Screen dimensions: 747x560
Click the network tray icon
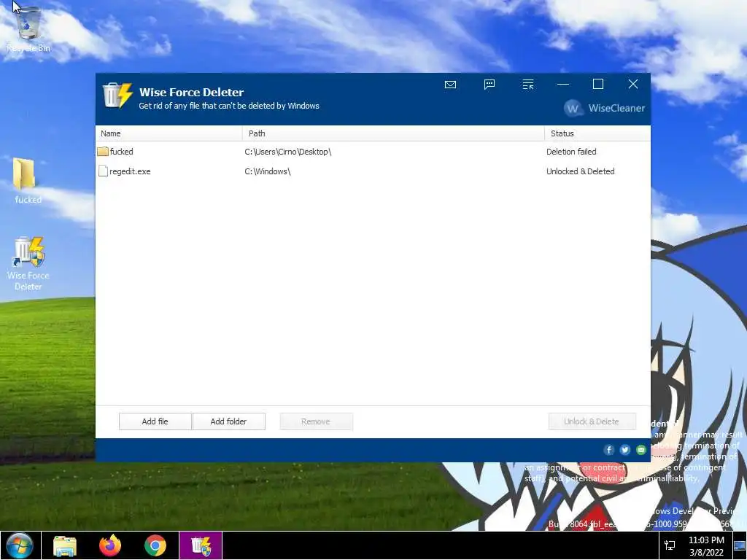670,545
